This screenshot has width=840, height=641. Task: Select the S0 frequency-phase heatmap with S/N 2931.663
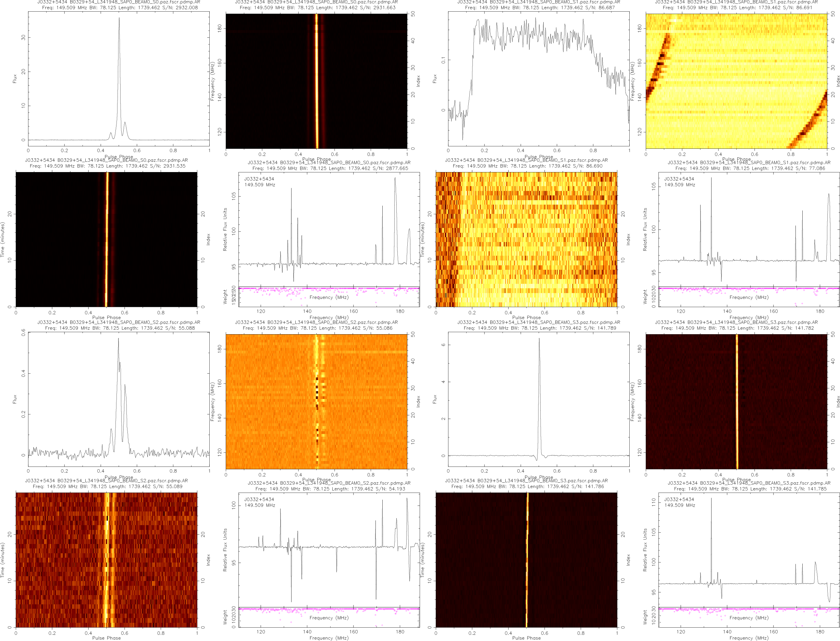pyautogui.click(x=316, y=81)
